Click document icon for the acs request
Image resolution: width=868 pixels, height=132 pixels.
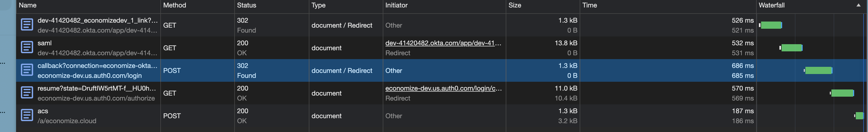[27, 115]
